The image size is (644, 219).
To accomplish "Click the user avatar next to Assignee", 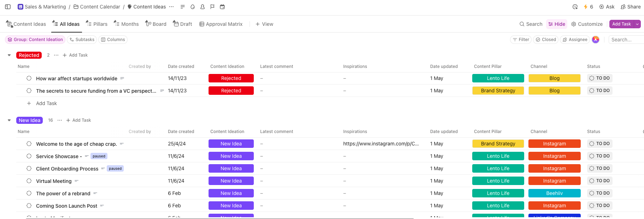I will [596, 40].
